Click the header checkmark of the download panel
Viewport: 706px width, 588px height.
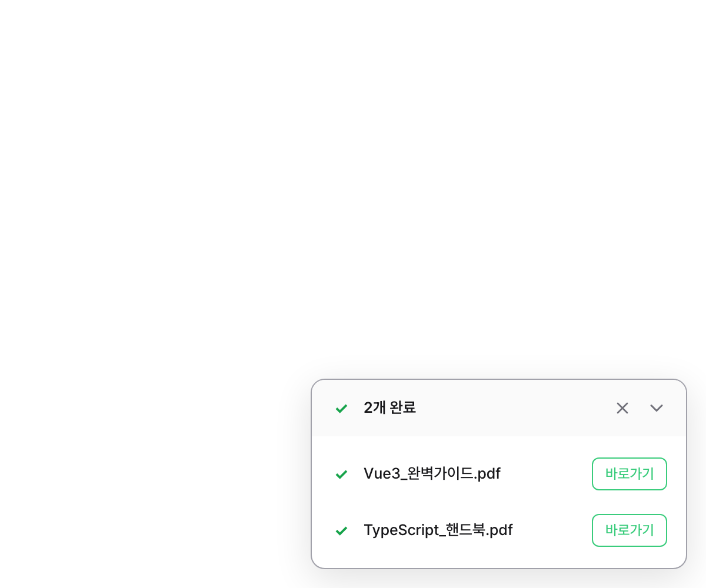tap(341, 408)
